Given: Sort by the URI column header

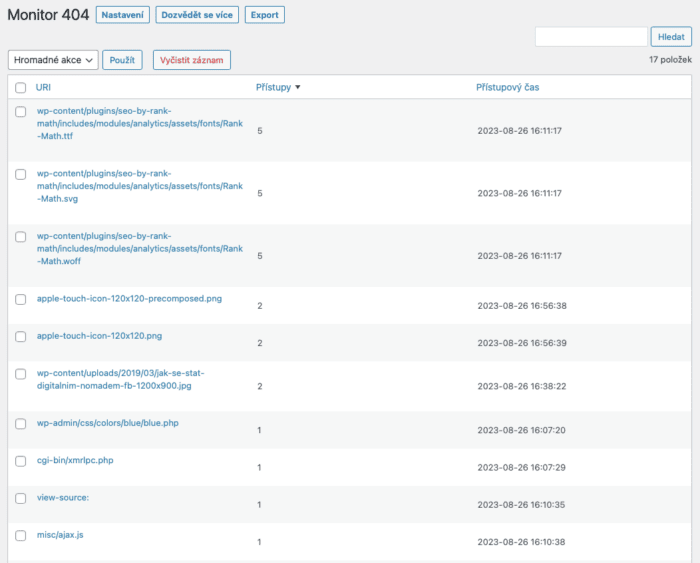Looking at the screenshot, I should (x=44, y=88).
